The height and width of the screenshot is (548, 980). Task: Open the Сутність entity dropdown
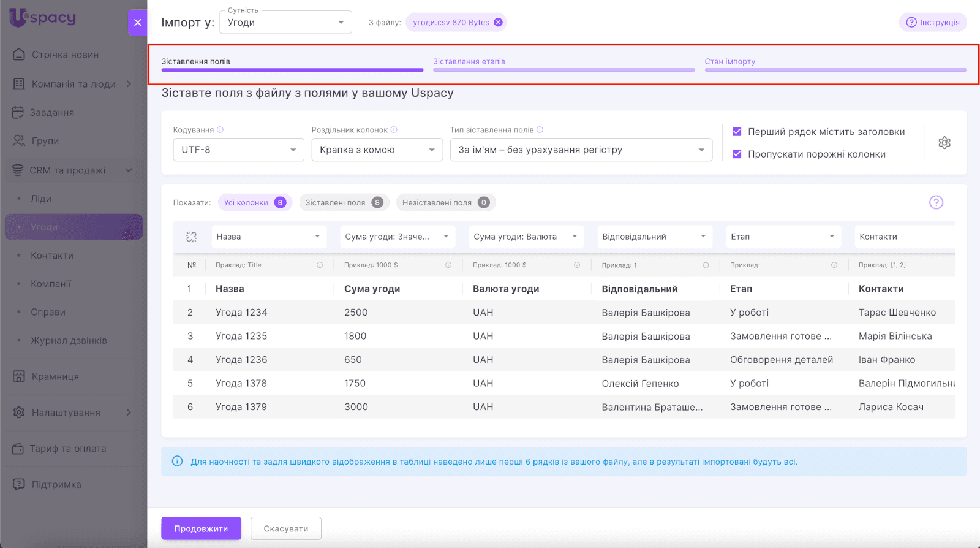[x=286, y=23]
